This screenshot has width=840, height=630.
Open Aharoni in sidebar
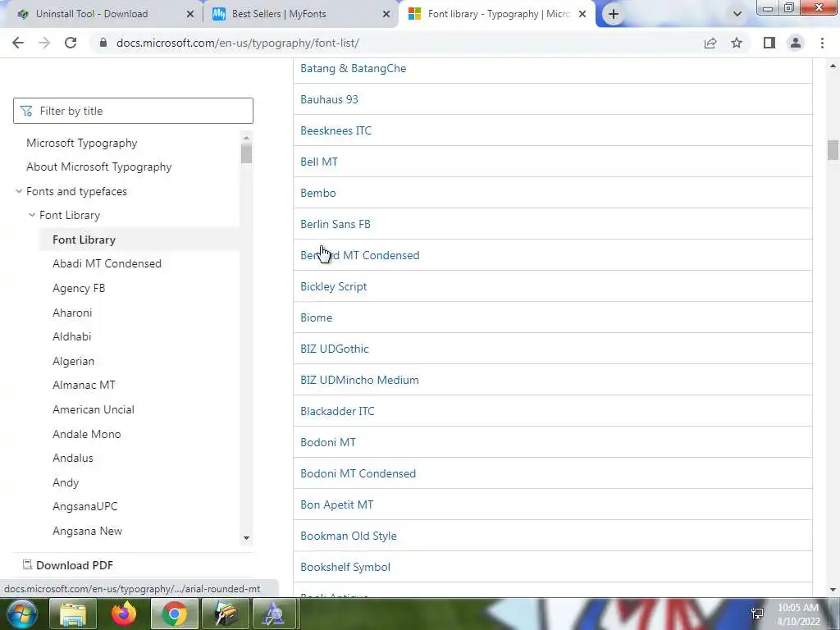tap(72, 313)
